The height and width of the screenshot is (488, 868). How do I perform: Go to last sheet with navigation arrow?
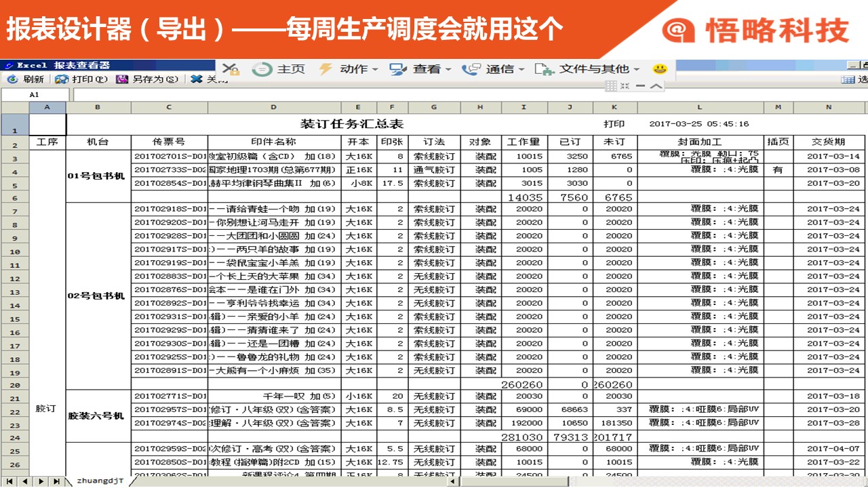tap(56, 481)
